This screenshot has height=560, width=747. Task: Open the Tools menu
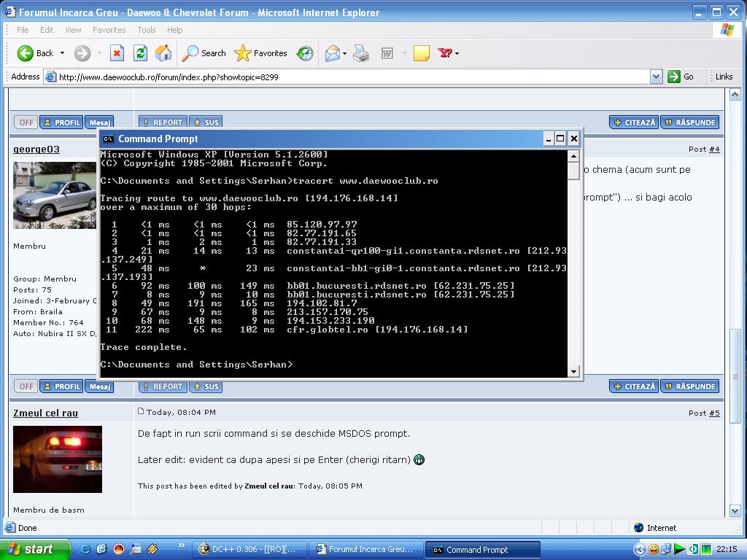tap(146, 30)
